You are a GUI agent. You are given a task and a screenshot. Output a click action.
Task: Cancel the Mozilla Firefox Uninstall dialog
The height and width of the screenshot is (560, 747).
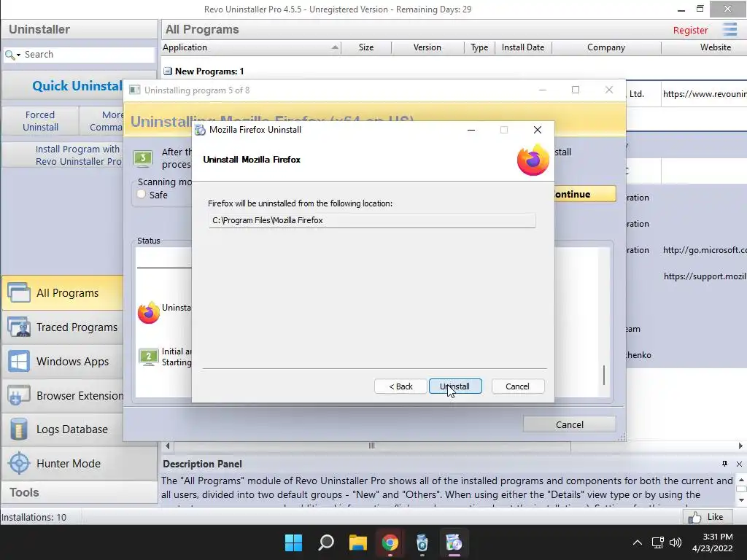(517, 386)
